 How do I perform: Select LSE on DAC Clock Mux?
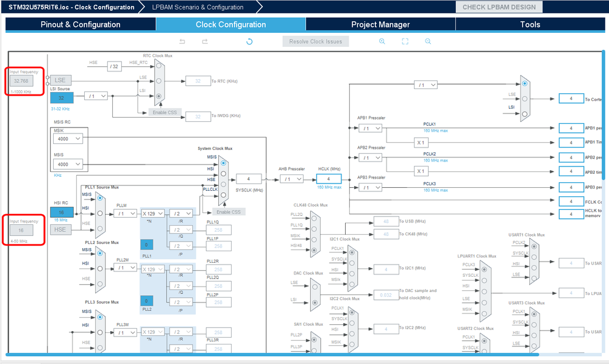tap(315, 287)
